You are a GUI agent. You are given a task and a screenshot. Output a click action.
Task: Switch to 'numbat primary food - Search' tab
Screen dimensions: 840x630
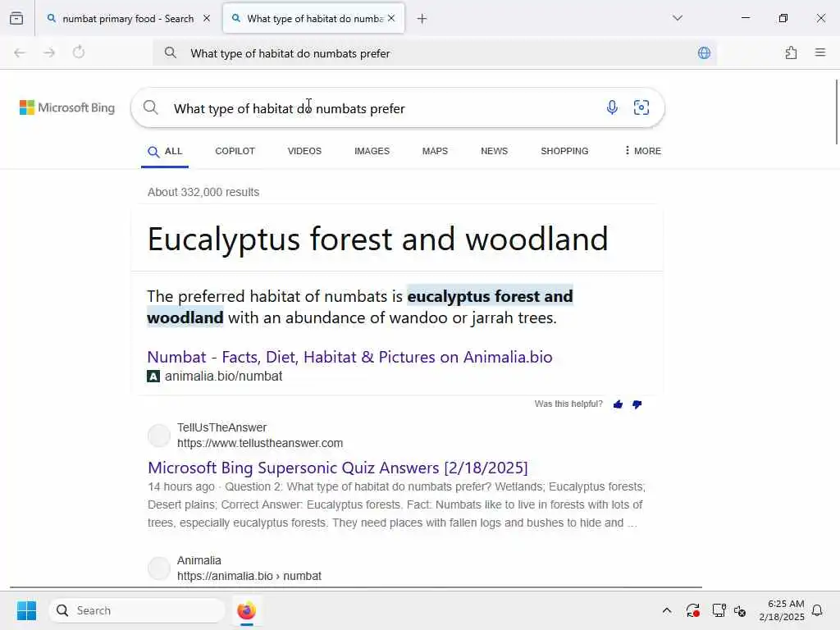128,18
